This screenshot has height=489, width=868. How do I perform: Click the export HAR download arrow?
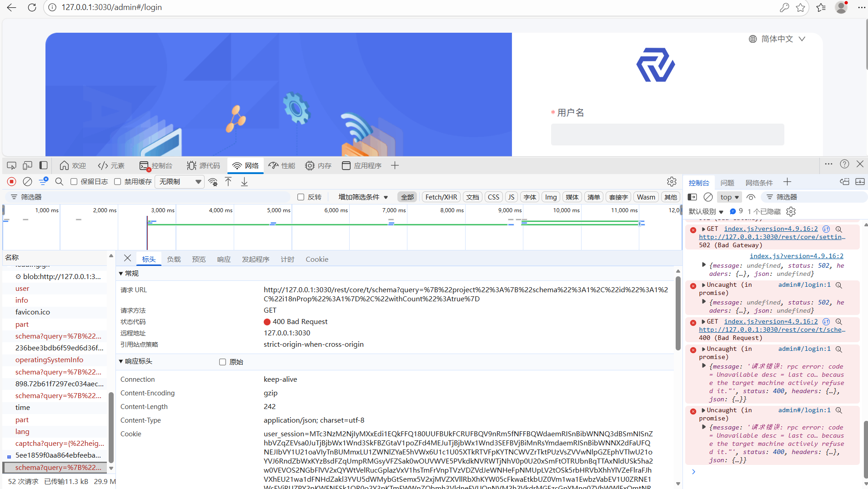(x=244, y=182)
